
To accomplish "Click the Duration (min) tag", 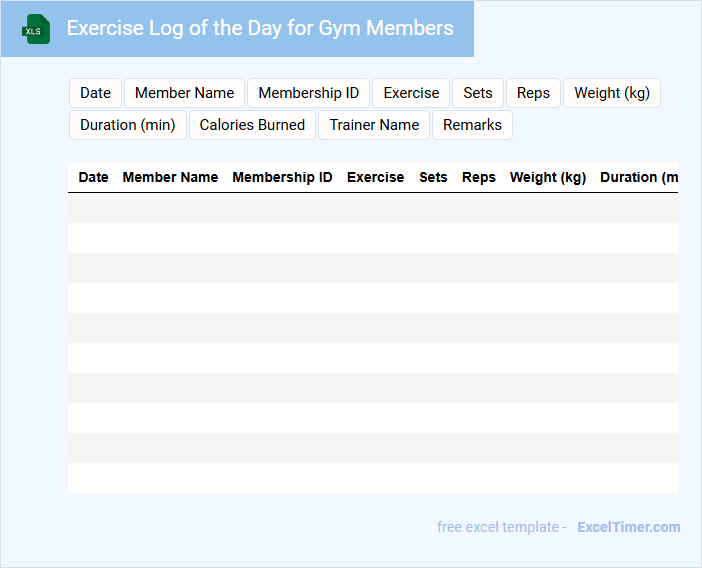I will pyautogui.click(x=127, y=125).
